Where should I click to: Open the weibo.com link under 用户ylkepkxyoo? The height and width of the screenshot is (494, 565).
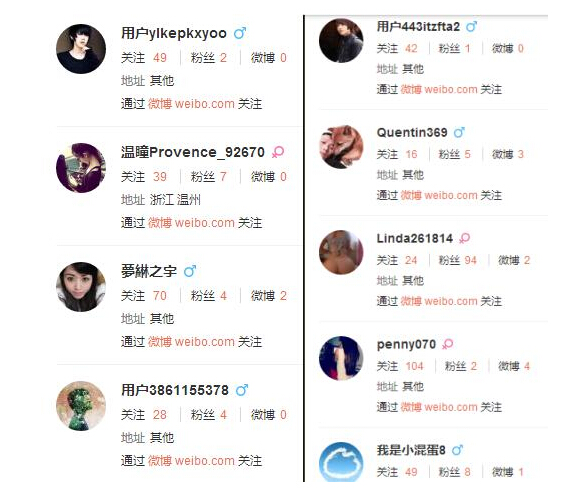[205, 104]
